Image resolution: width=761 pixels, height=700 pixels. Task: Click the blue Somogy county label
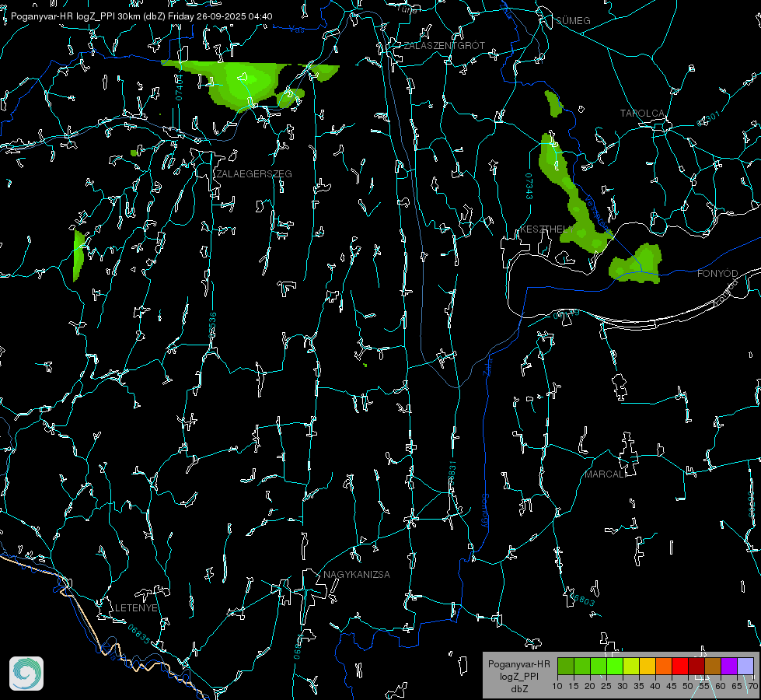[485, 511]
